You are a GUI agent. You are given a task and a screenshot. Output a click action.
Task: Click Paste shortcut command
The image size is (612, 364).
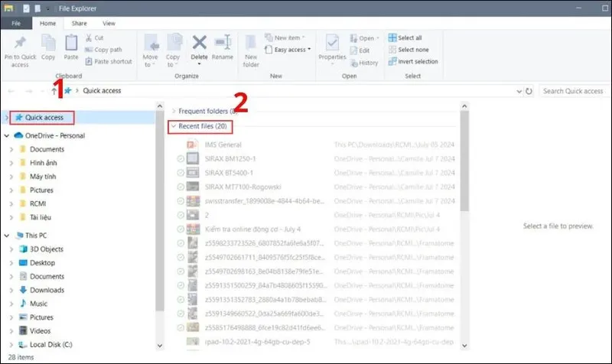[109, 61]
